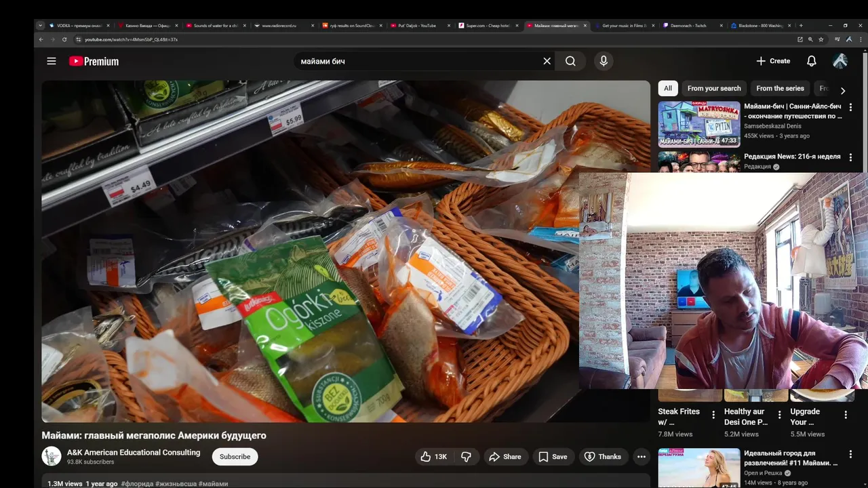Go to YouTube Premium home logo
The height and width of the screenshot is (488, 868).
tap(94, 61)
